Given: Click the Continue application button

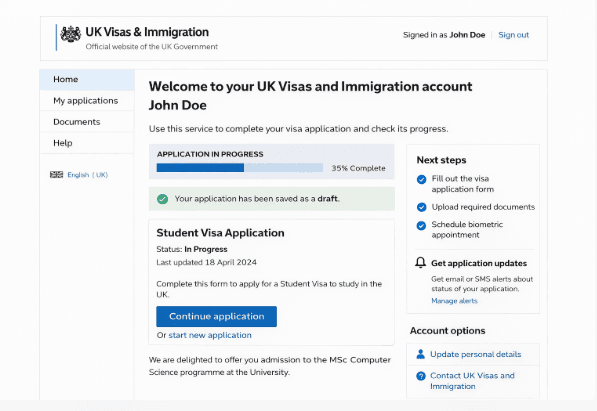Looking at the screenshot, I should [x=216, y=316].
